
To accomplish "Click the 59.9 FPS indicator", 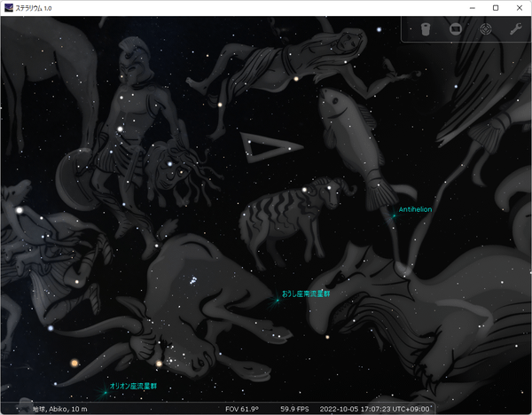I will pos(294,409).
